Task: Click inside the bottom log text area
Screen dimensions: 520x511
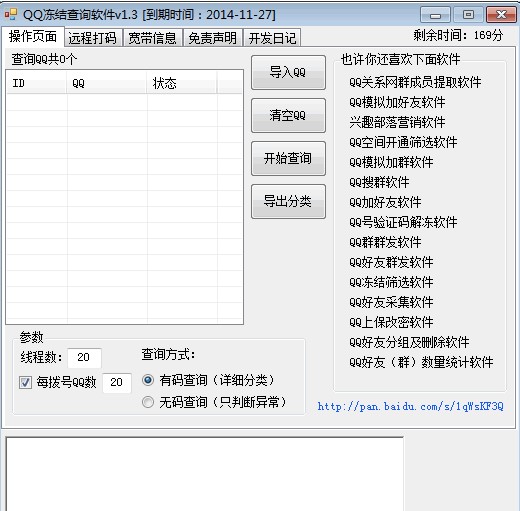Action: [204, 473]
